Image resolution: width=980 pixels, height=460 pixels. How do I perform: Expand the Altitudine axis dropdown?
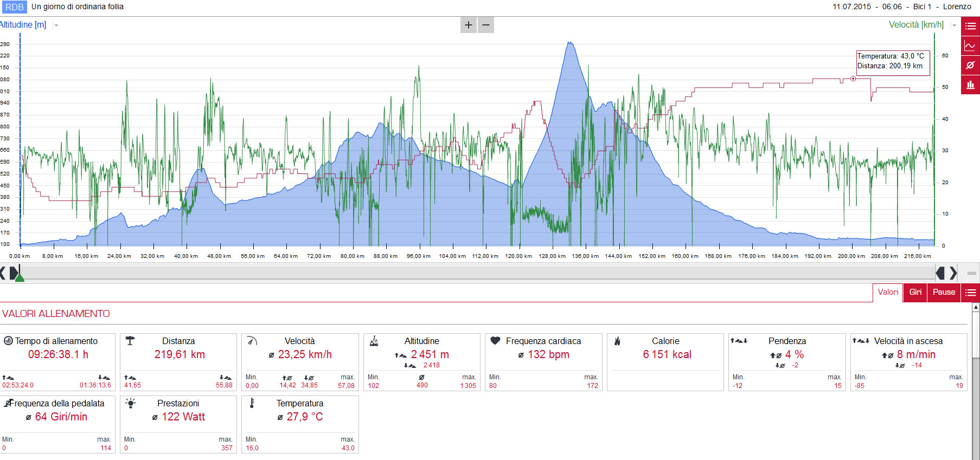[56, 25]
